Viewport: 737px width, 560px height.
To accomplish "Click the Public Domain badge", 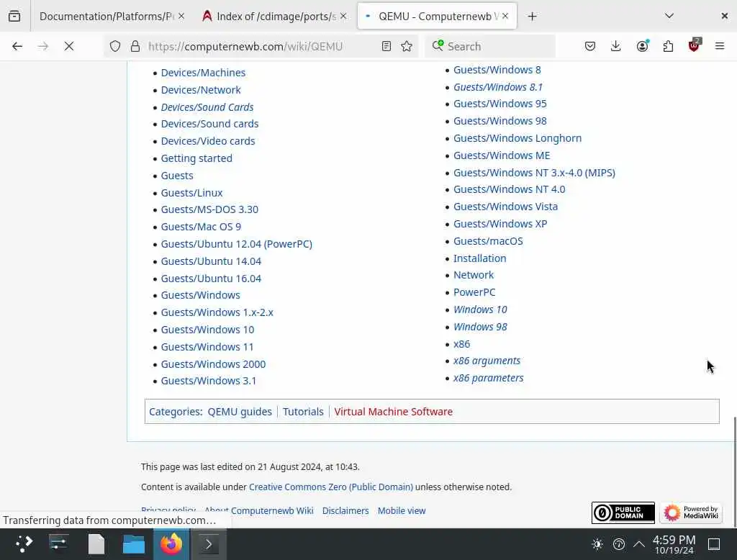I will (623, 512).
